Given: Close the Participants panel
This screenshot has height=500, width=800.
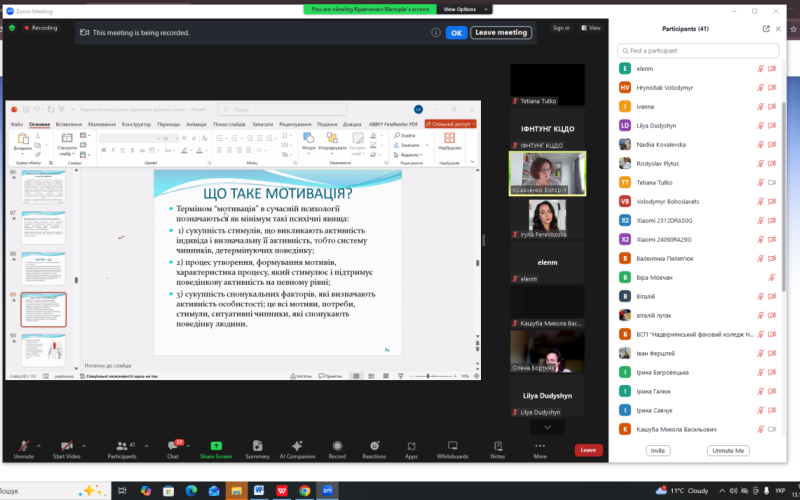Looking at the screenshot, I should [778, 29].
